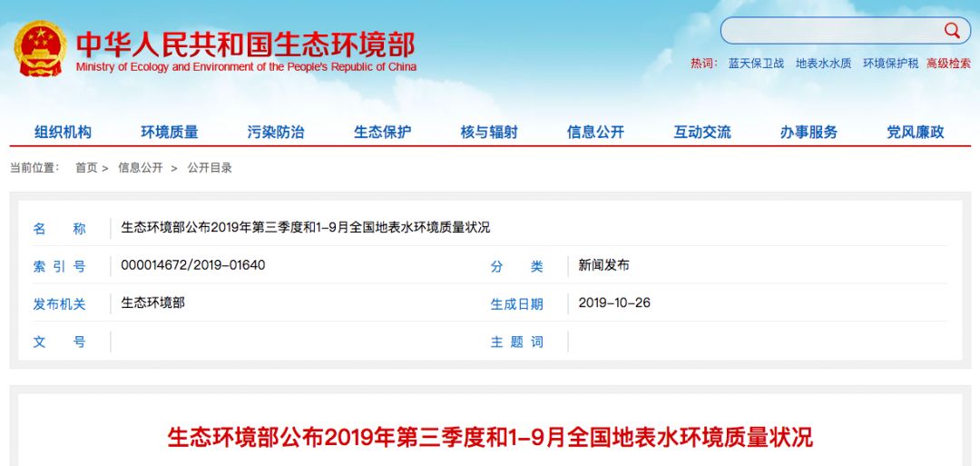Click the site title 中华人民共和国生态环境部
This screenshot has width=980, height=466.
tap(246, 45)
